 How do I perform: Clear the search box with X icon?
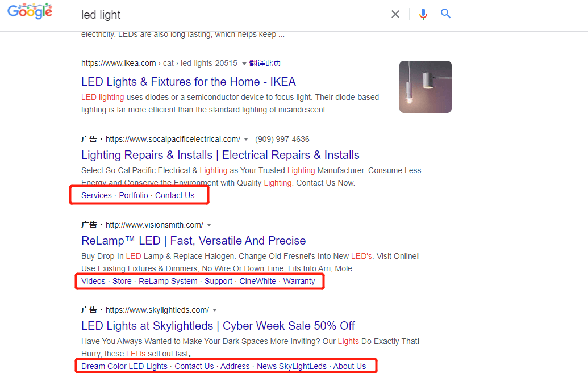395,14
